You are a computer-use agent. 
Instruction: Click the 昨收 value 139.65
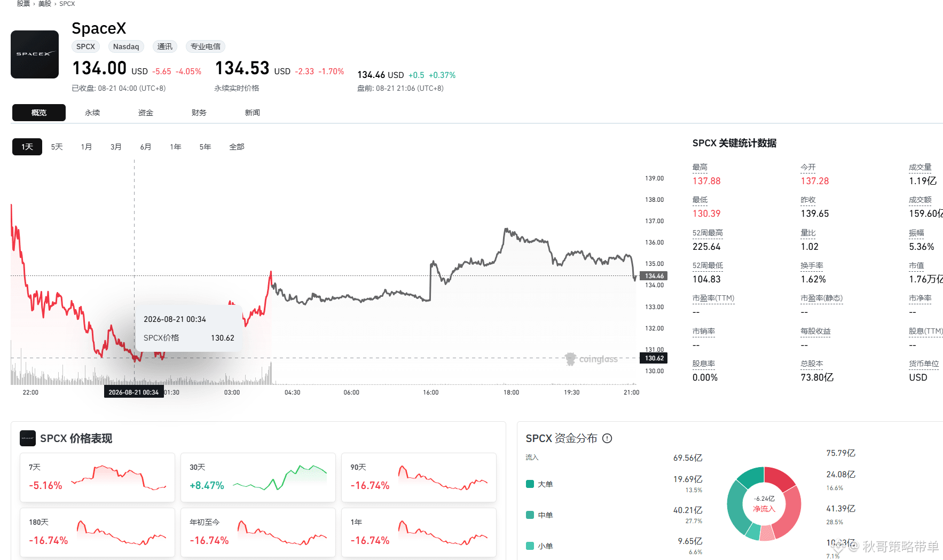pos(815,214)
